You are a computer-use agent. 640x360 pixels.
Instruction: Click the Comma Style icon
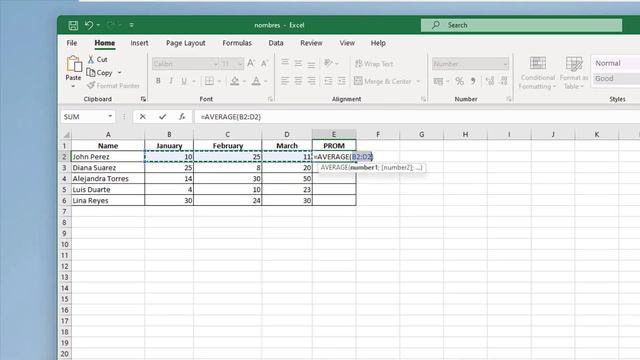coord(473,81)
